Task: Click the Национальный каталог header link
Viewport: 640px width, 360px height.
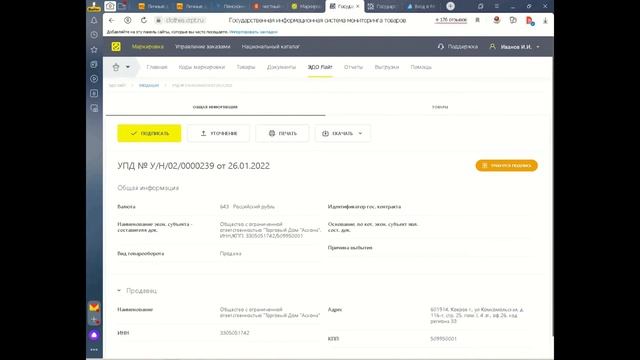Action: (x=271, y=47)
